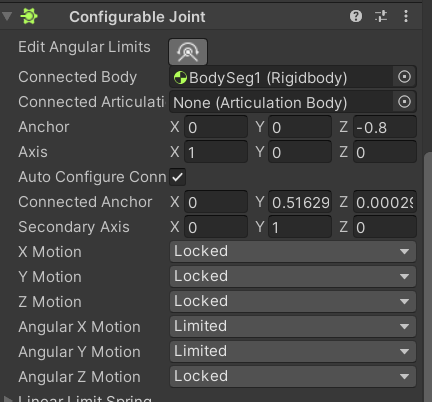Click the Axis X value field

216,152
